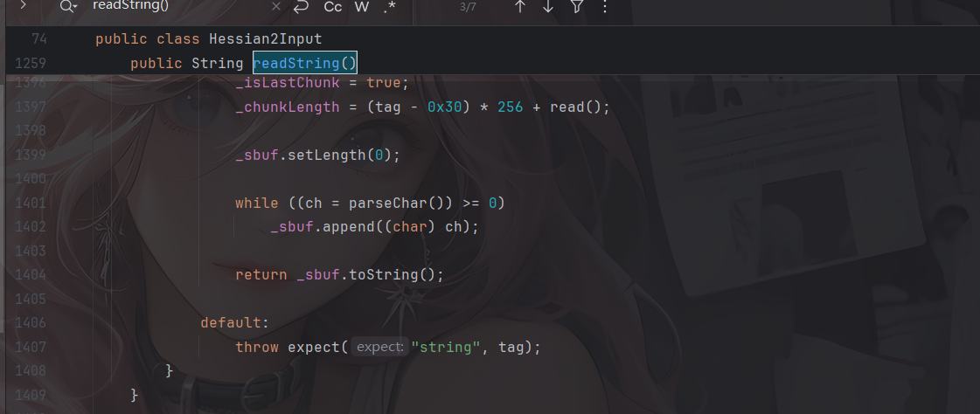The height and width of the screenshot is (414, 980).
Task: Expand the replace field chevron
Action: 23,6
